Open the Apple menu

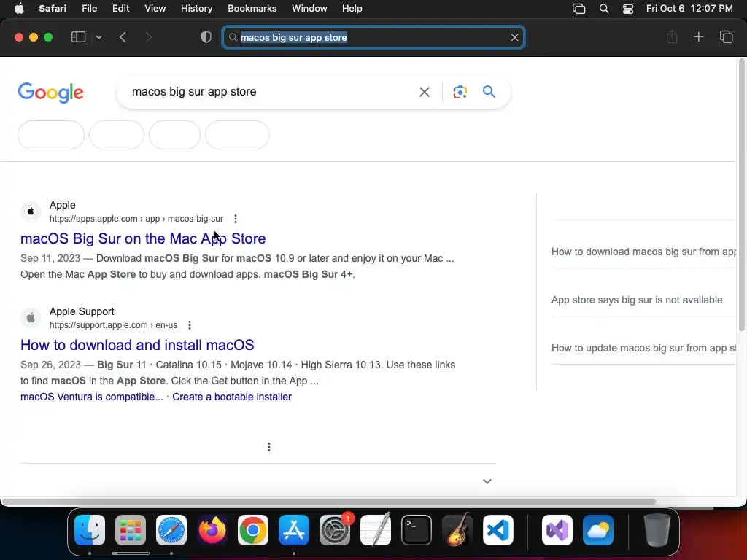click(x=19, y=9)
